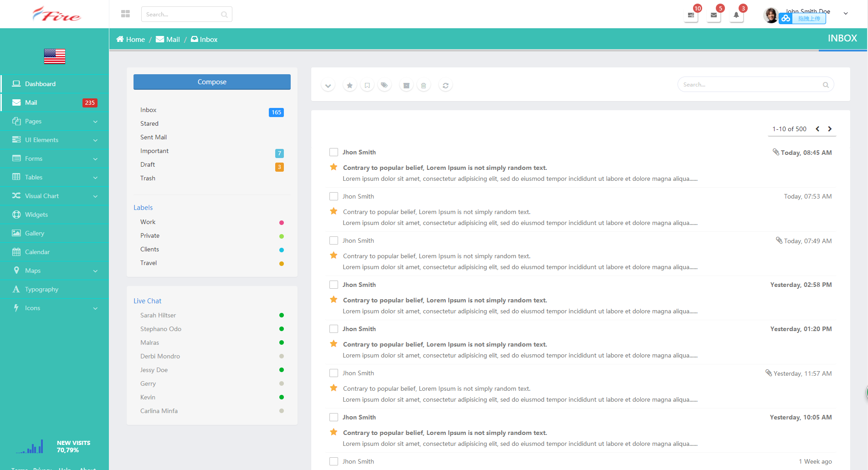Expand the UI Elements sidebar menu
Viewport: 868px width, 470px height.
coord(55,140)
